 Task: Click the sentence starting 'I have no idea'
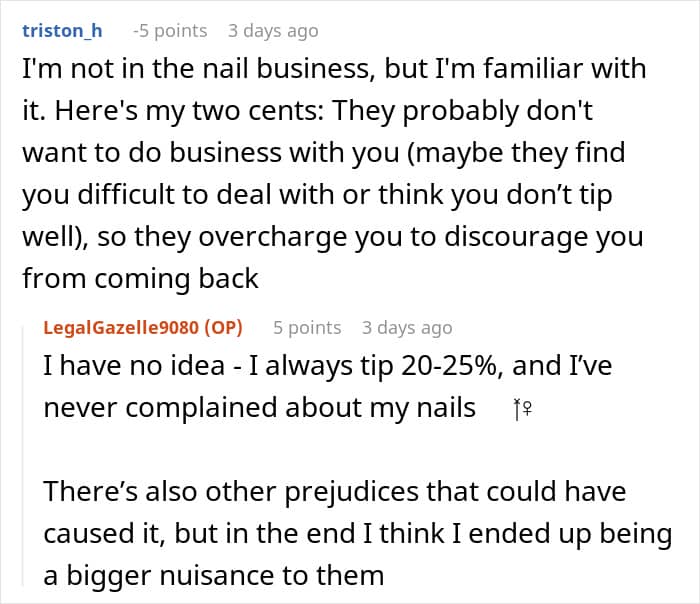(327, 366)
